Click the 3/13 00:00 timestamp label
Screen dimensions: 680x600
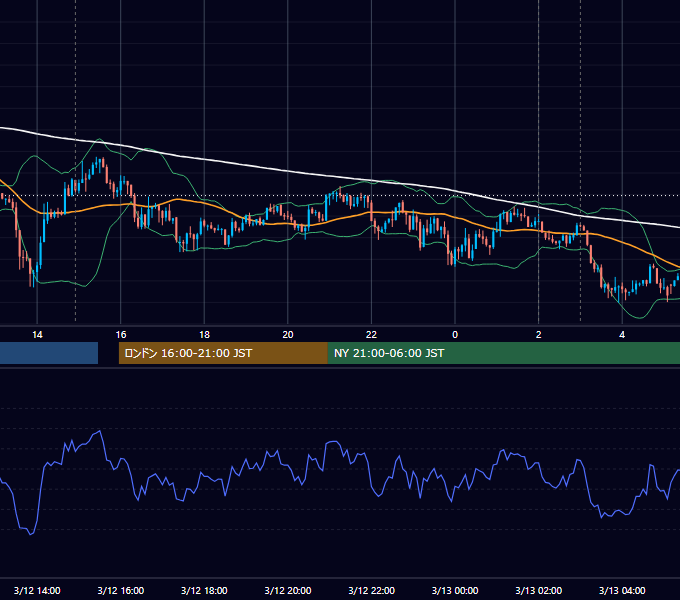pyautogui.click(x=455, y=590)
